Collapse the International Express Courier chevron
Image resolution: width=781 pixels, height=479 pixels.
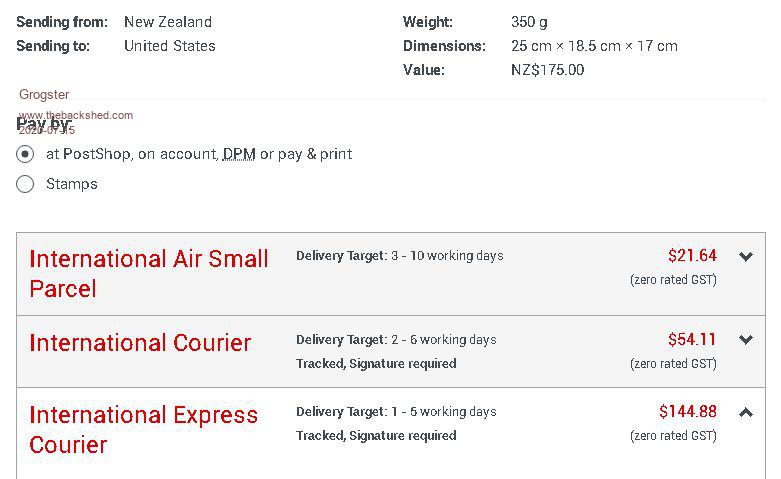tap(746, 412)
